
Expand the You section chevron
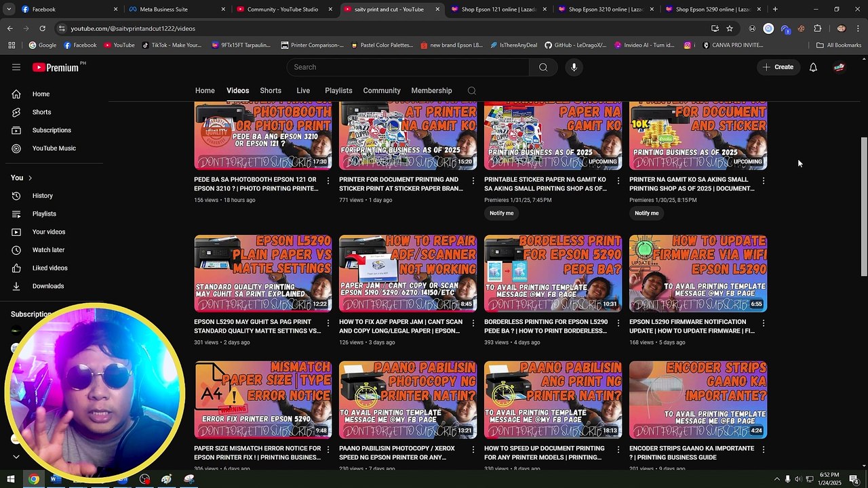point(30,178)
